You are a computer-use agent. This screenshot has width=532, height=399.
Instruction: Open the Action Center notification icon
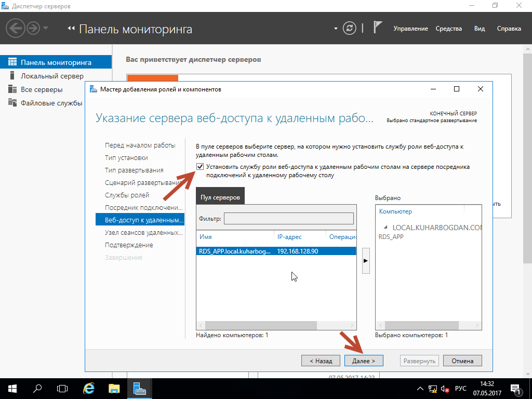[516, 388]
